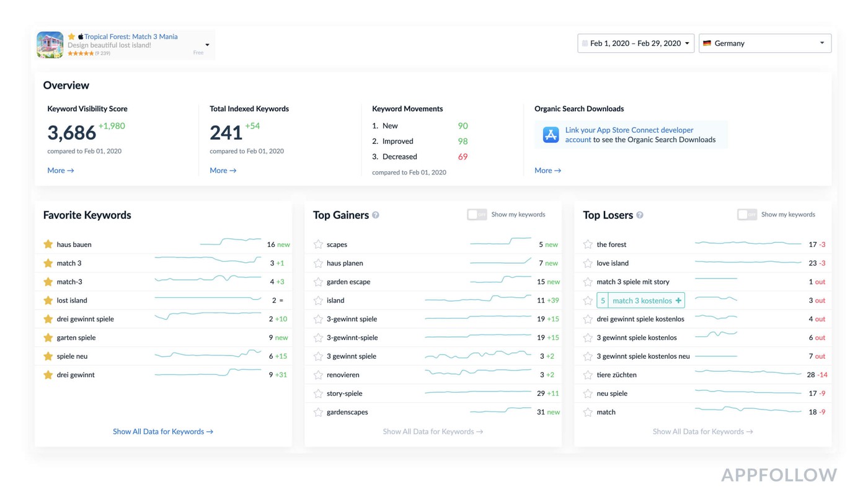Click the Top Gainers help icon

(376, 215)
